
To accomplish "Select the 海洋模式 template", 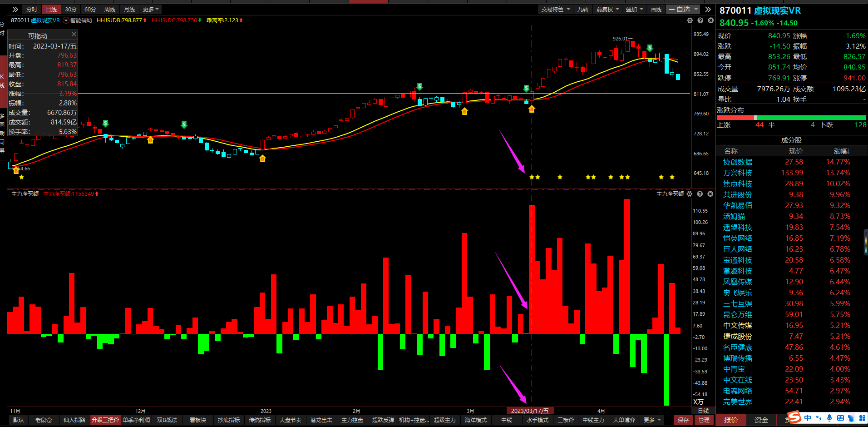I will coord(476,420).
